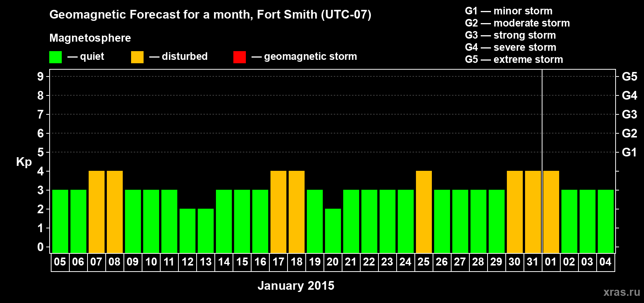Select the orange bar for day 18

[x=297, y=212]
